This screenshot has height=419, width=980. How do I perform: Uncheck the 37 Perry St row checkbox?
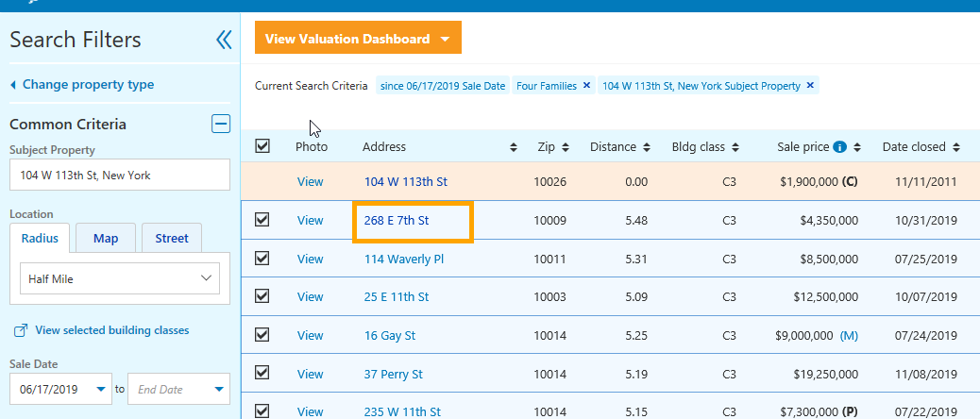262,373
